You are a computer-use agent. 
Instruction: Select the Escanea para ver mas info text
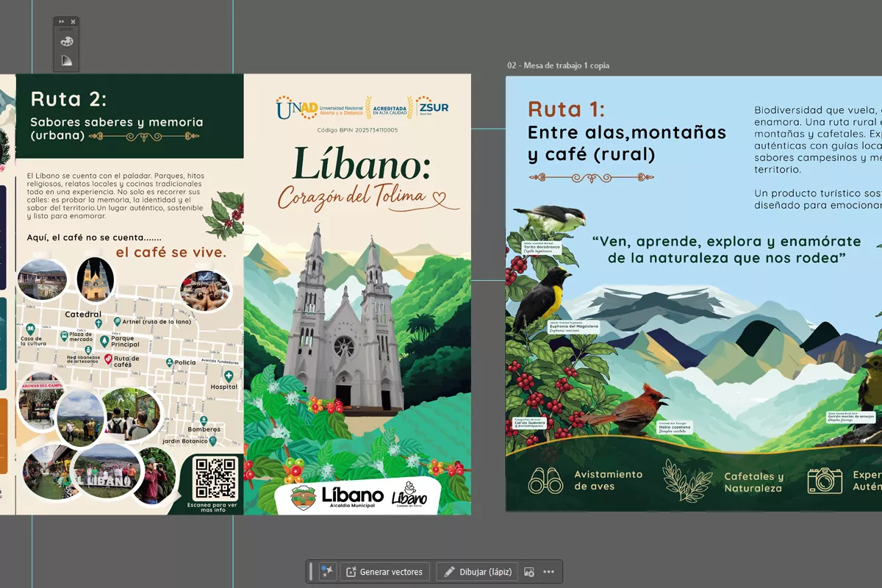pos(212,507)
